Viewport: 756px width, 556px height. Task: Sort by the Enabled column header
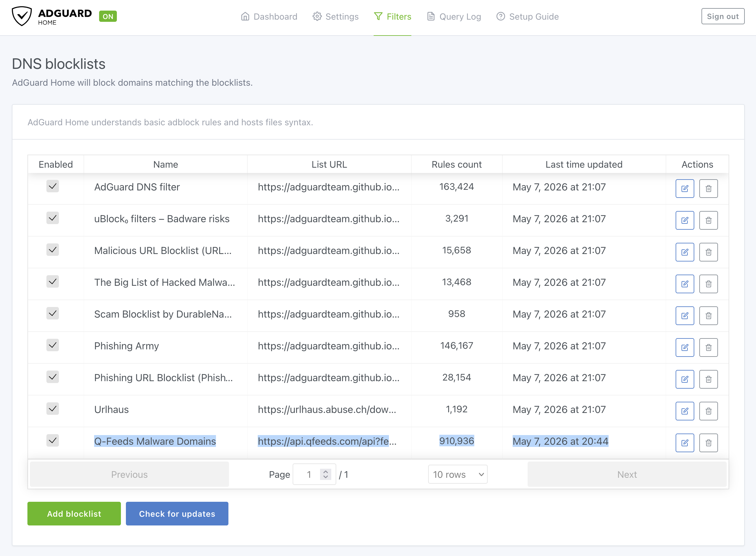[x=56, y=164]
